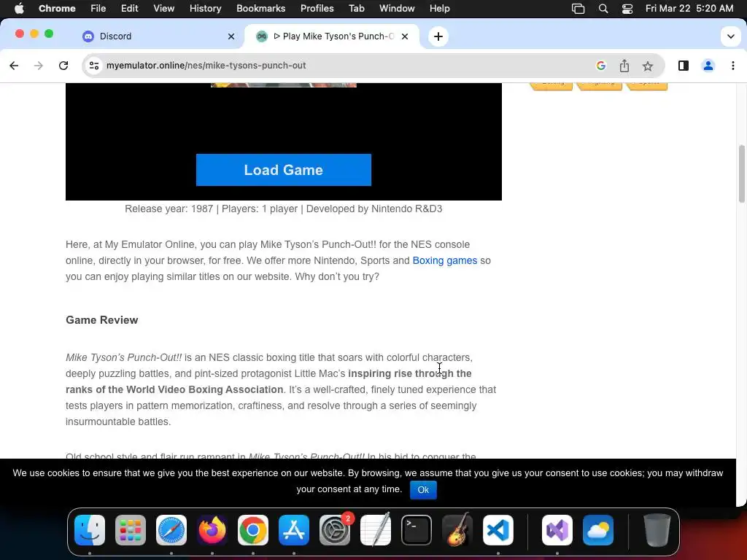The width and height of the screenshot is (747, 560).
Task: Open TextEdit from the Dock
Action: click(376, 530)
